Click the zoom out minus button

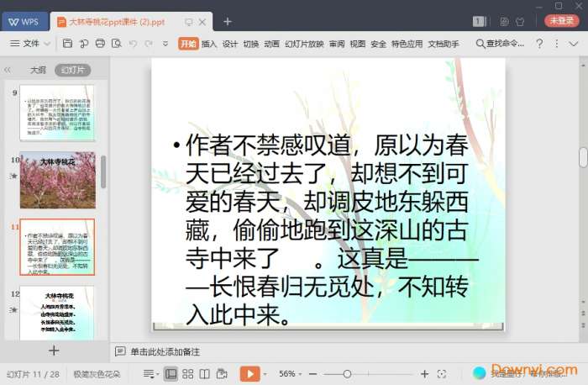click(x=313, y=374)
